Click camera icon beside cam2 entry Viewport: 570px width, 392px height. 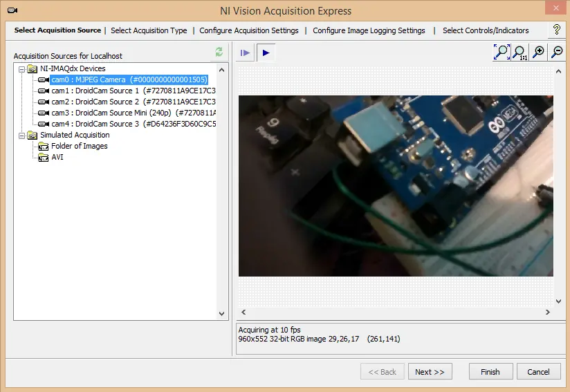[44, 102]
